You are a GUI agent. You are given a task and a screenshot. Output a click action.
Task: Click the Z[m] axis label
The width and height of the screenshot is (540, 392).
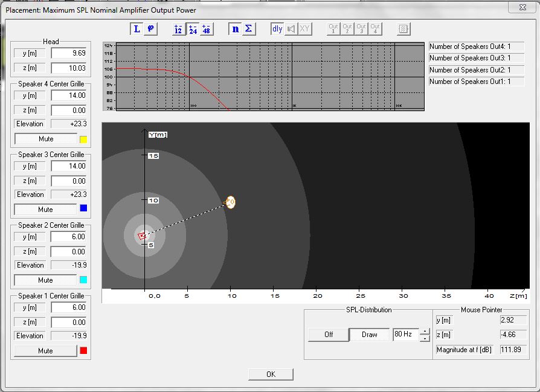point(518,296)
